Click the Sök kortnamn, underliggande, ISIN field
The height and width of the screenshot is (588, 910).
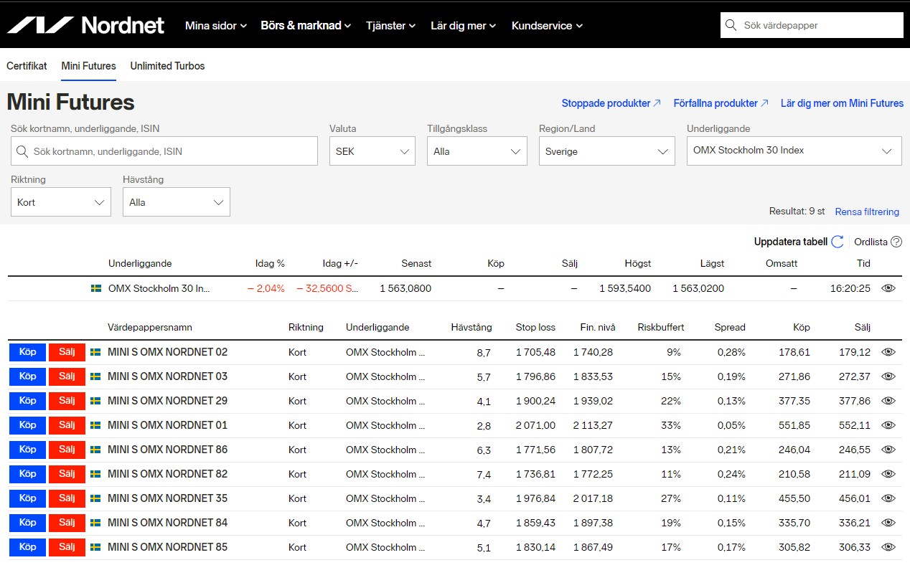164,151
